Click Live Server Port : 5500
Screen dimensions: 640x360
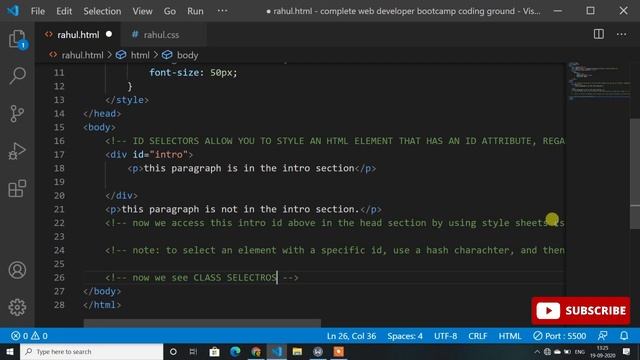click(x=560, y=336)
